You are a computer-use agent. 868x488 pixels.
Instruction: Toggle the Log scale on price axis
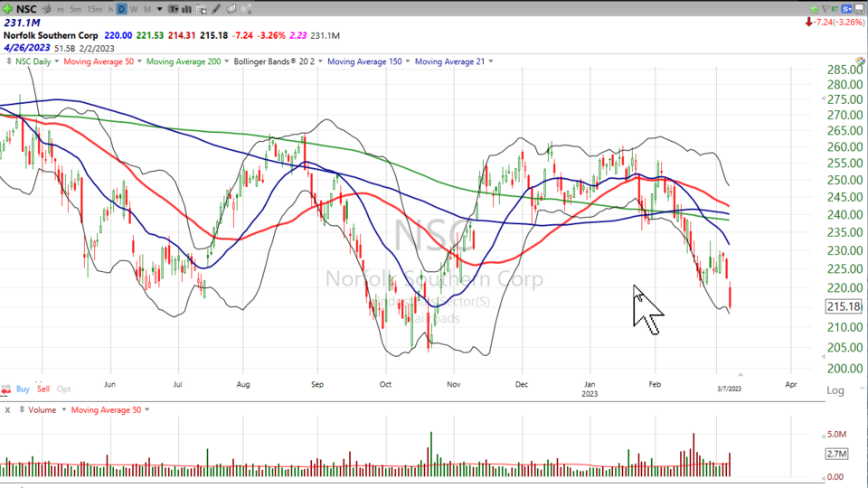pos(835,389)
